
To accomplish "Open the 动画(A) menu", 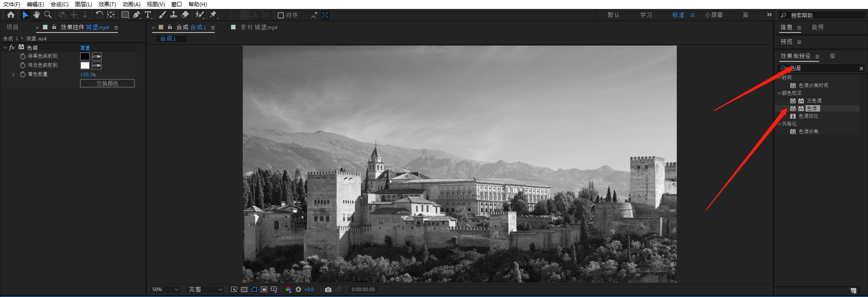I will (132, 4).
